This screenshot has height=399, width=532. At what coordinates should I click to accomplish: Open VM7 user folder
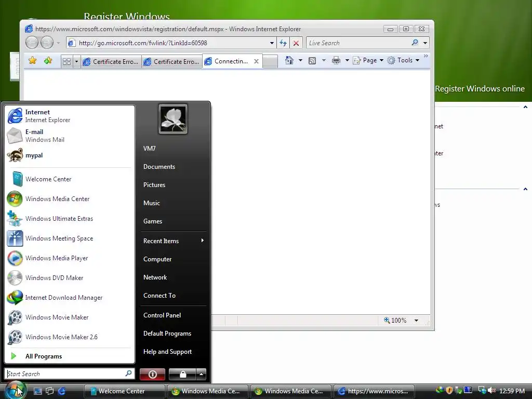pos(173,149)
